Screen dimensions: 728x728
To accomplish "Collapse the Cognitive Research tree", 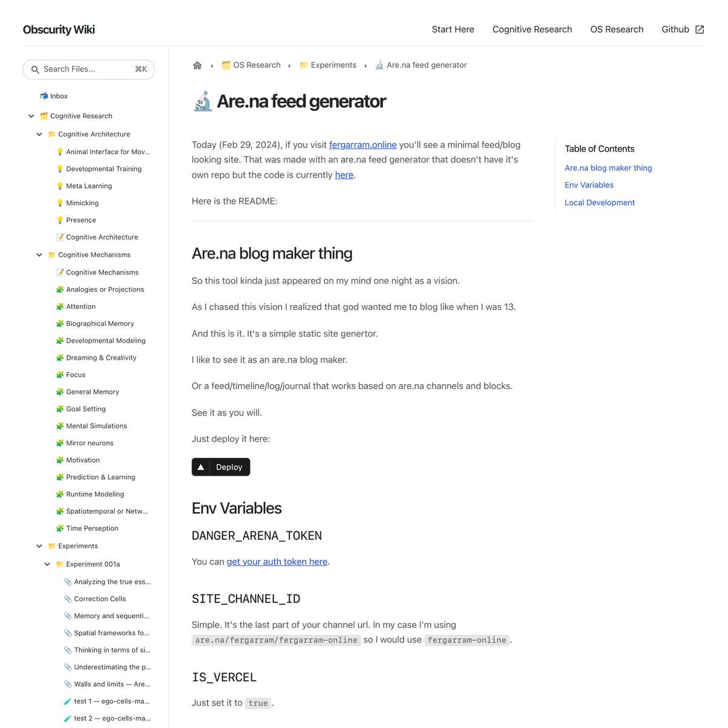I will 31,115.
